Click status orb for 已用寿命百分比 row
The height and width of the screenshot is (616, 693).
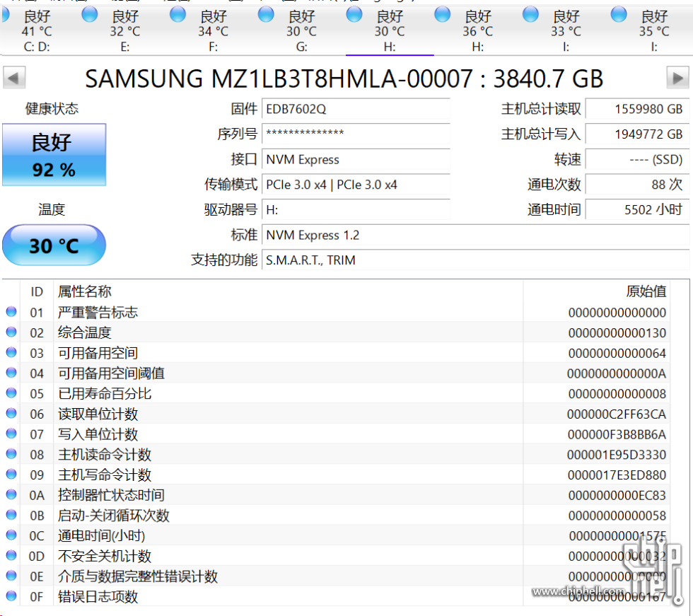pyautogui.click(x=11, y=393)
